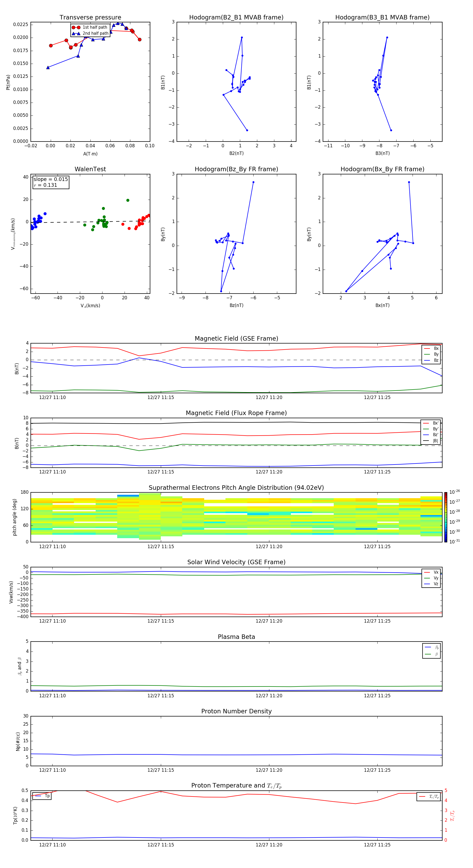Click the 'Bx(nT)' axis label

pyautogui.click(x=382, y=305)
